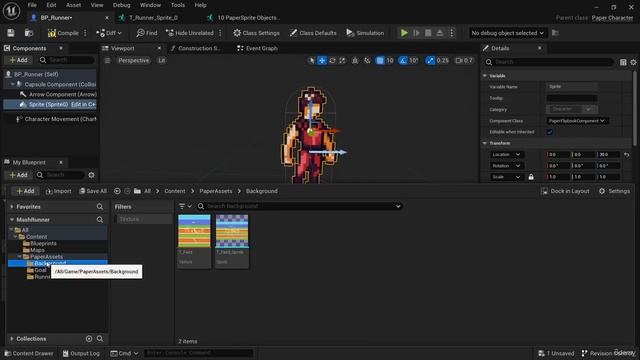Start Simulation
This screenshot has height=360, width=640.
[x=365, y=33]
